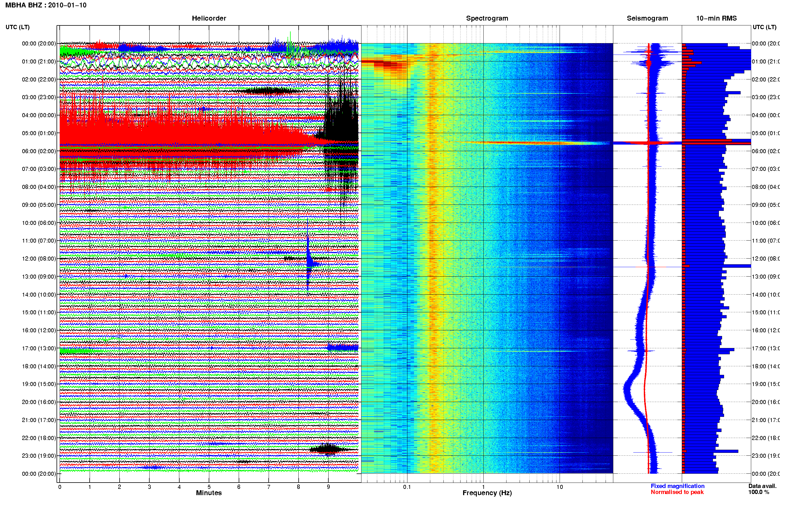Click the blue 'Fixed magnification' legend text
Image resolution: width=812 pixels, height=508 pixels.
(678, 486)
